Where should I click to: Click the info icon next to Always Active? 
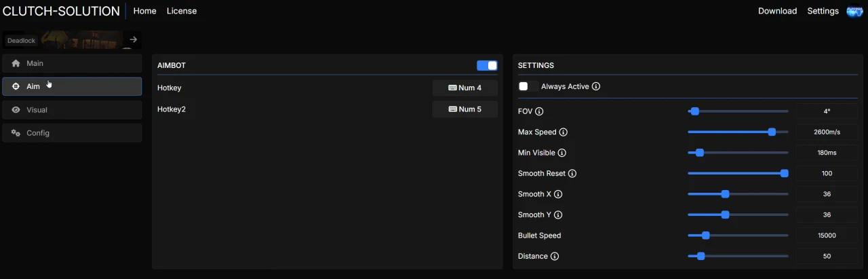point(596,86)
